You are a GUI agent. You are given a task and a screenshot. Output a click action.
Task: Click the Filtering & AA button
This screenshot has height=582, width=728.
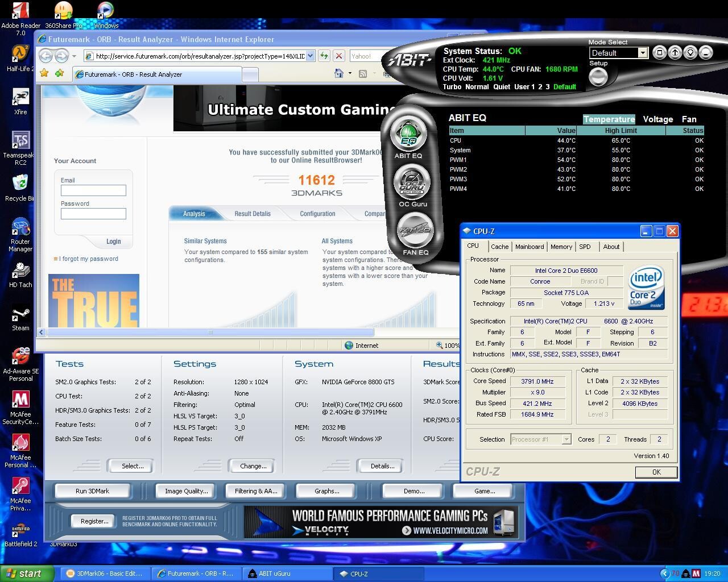(x=256, y=491)
